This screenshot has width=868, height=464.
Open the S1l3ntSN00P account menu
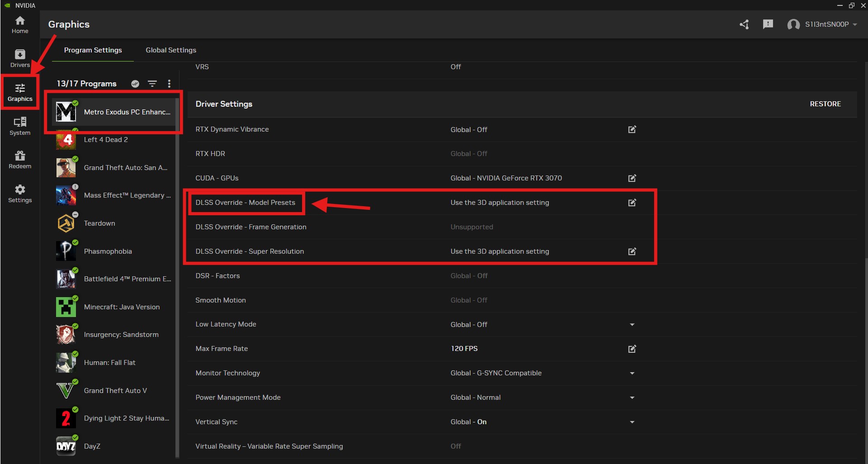[x=822, y=24]
